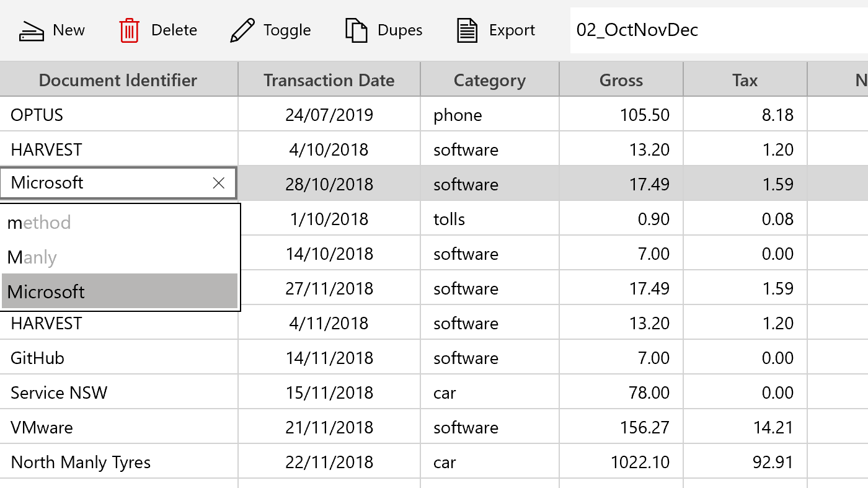Click the Export document icon
The height and width of the screenshot is (488, 868).
coord(467,30)
